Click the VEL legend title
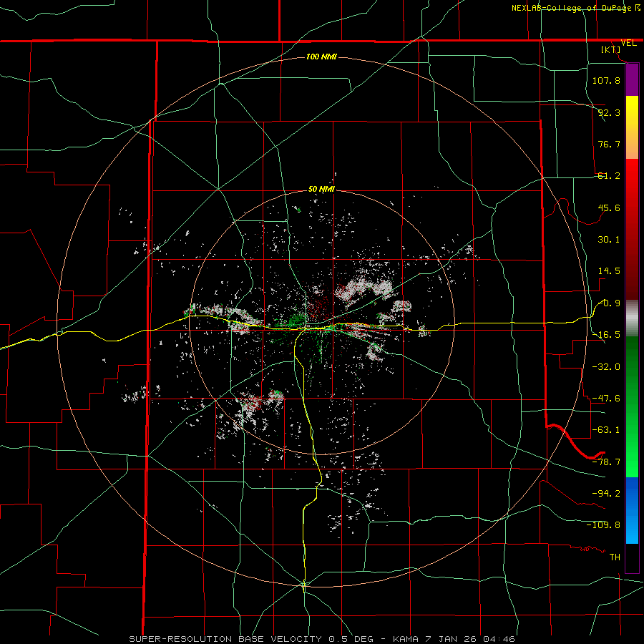644x644 pixels. [x=628, y=43]
